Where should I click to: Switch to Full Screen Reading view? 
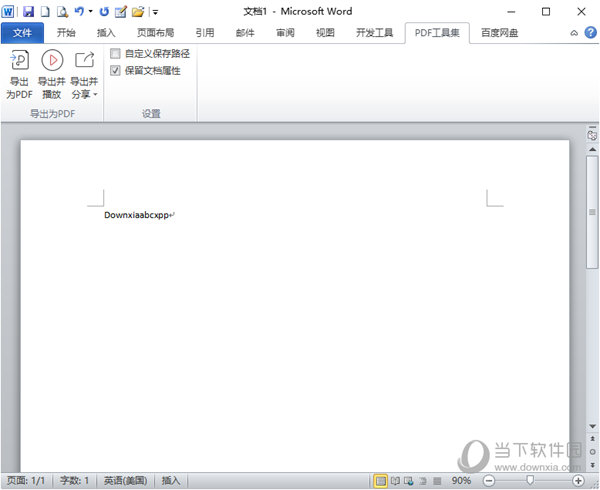coord(395,481)
